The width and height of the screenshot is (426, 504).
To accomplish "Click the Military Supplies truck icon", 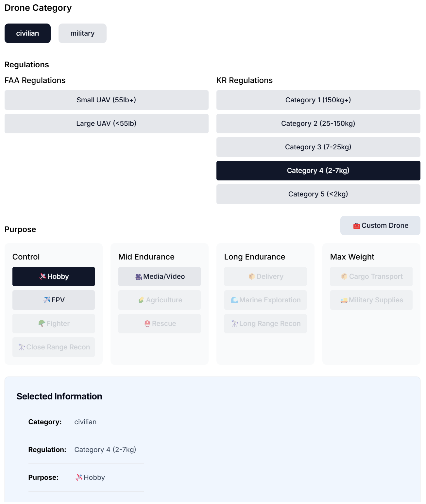I will click(344, 300).
